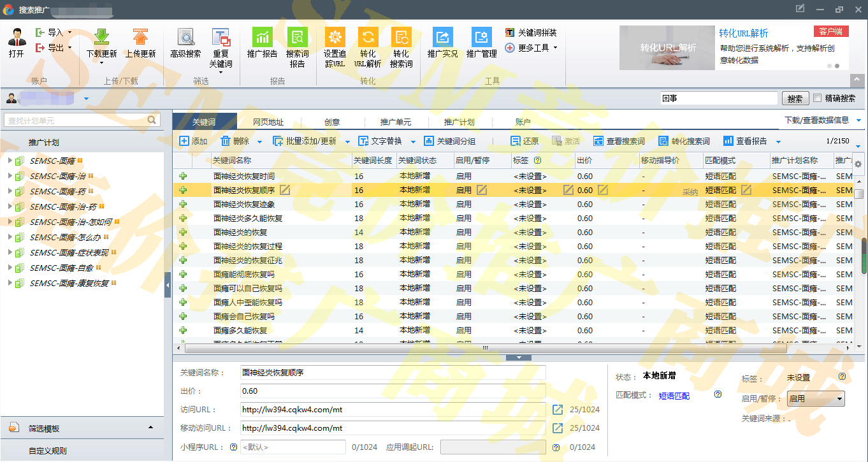This screenshot has width=868, height=462.
Task: Click the 搜索 button
Action: pyautogui.click(x=795, y=99)
